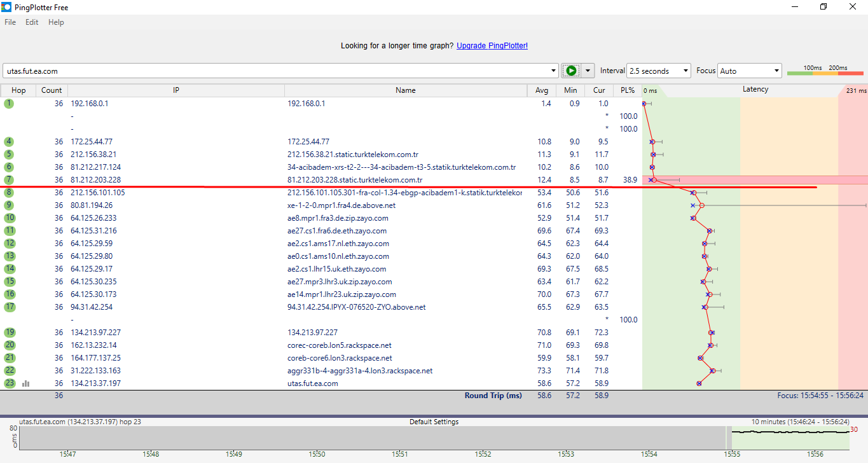Click the PL% column header
This screenshot has height=463, width=868.
[x=628, y=90]
